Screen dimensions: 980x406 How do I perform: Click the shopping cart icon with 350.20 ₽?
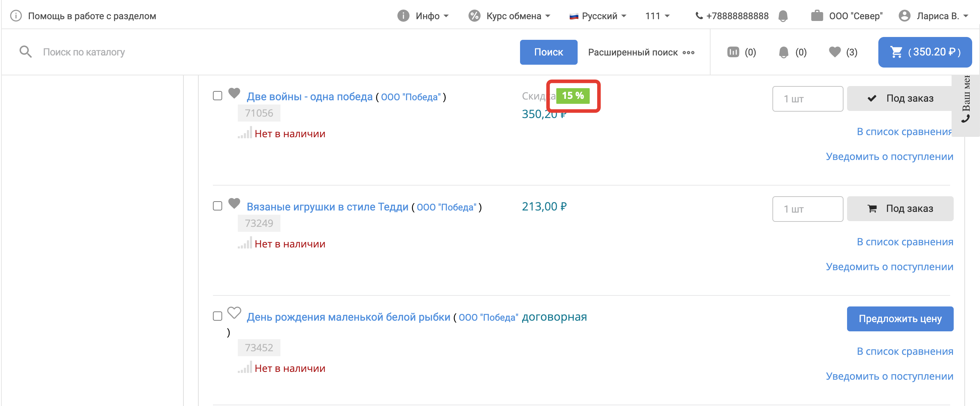tap(925, 52)
